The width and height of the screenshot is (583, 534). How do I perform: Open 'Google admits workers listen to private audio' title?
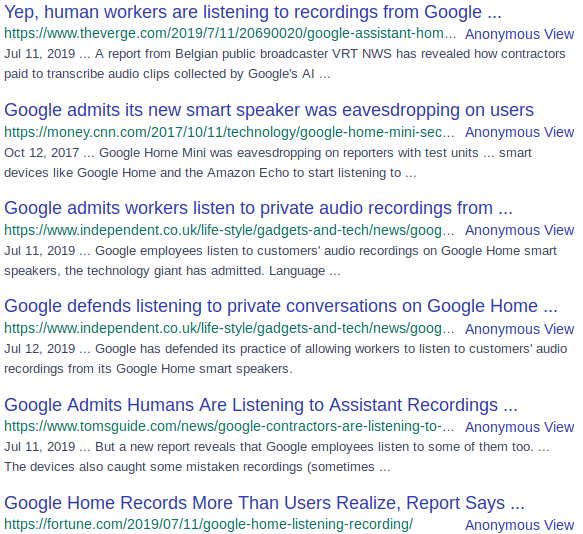(x=258, y=208)
